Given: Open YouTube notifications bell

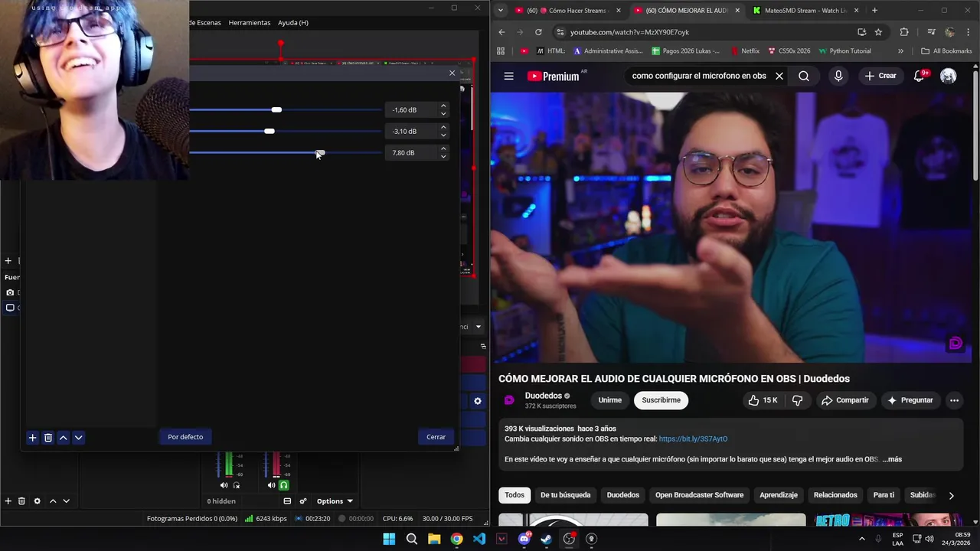Looking at the screenshot, I should [919, 76].
